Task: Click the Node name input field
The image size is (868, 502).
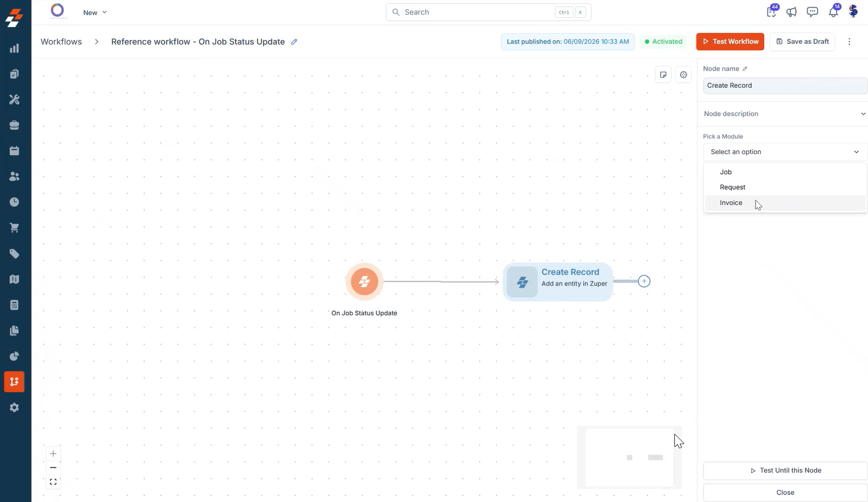Action: tap(785, 85)
